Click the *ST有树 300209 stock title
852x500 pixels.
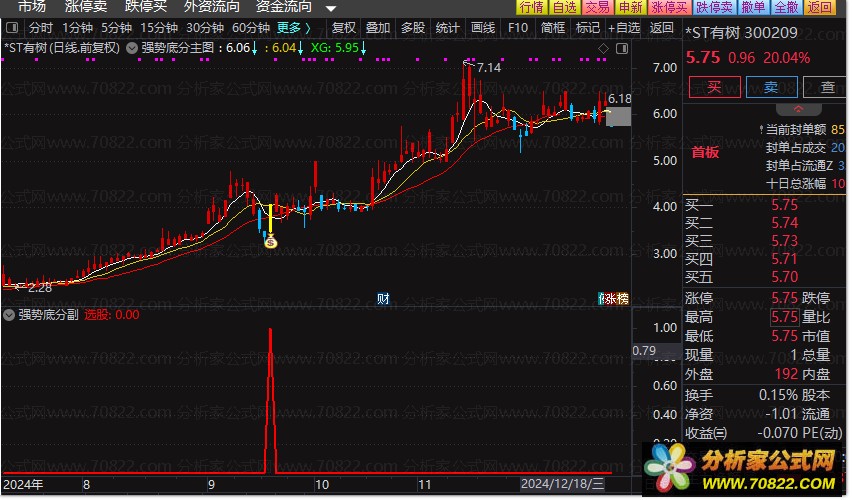click(741, 33)
